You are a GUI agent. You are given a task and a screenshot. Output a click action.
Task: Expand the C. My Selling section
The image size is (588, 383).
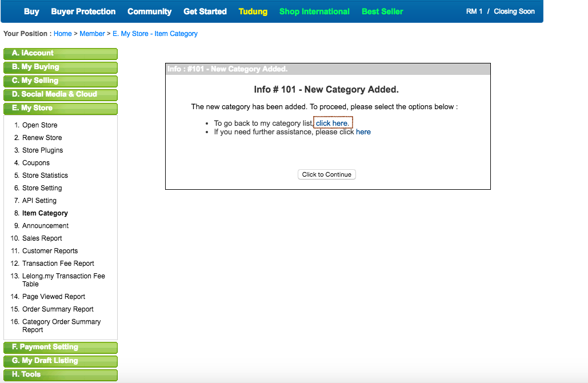[61, 81]
